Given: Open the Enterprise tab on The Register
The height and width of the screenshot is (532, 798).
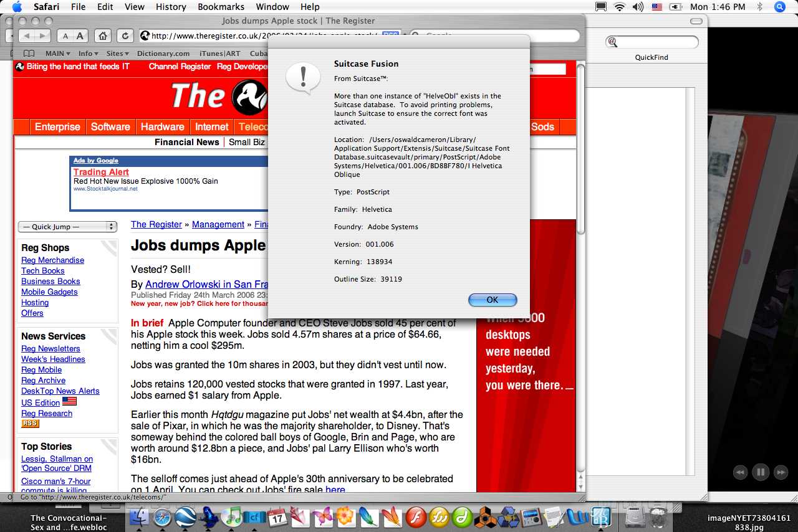Looking at the screenshot, I should point(57,126).
